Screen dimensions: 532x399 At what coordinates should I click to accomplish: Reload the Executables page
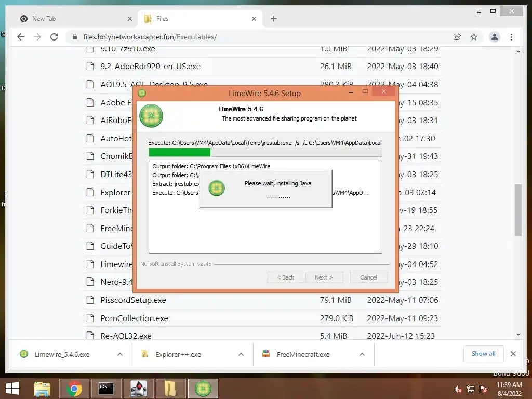click(54, 37)
